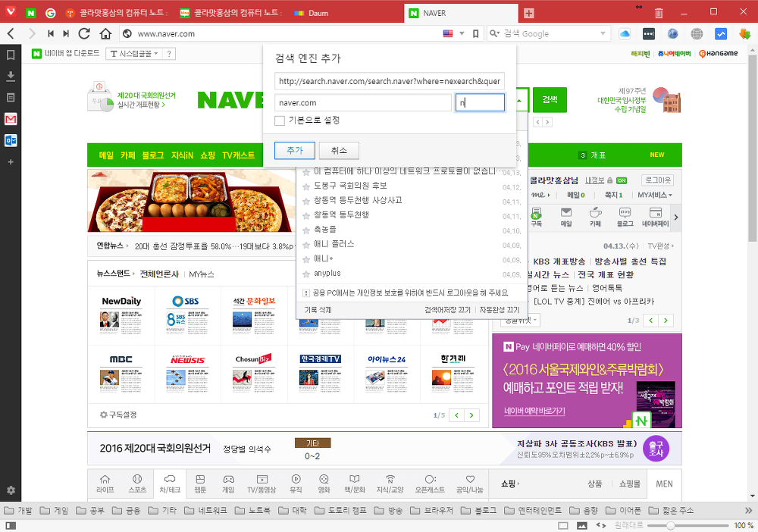Click the 취소 button in the dialog
Screen dimensions: 758x532
[x=339, y=151]
